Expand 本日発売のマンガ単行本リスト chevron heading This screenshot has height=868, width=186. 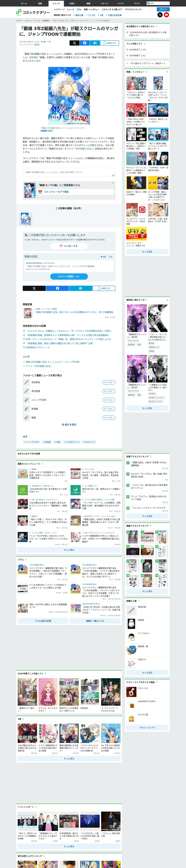tap(142, 26)
